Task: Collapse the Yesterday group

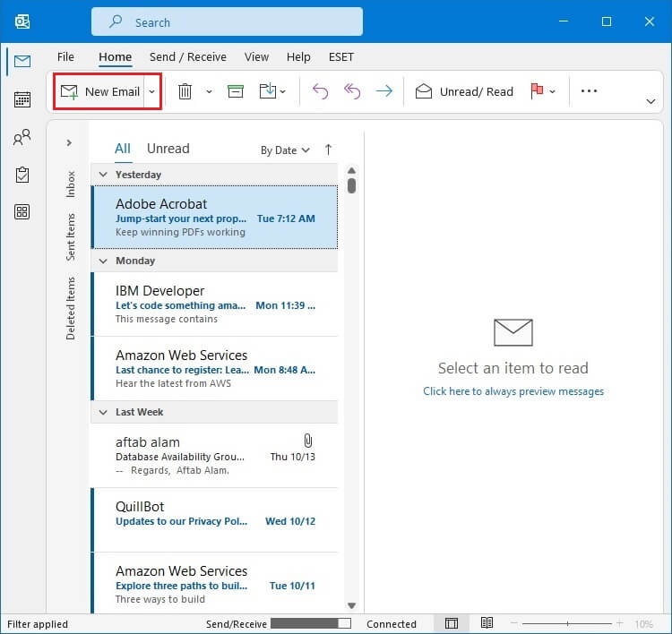Action: click(103, 175)
